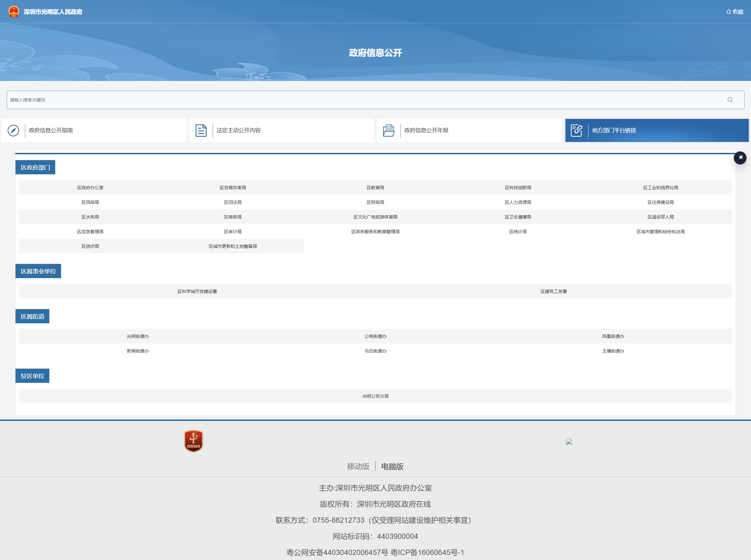Click 网站标识码：4403900004 text

[375, 536]
